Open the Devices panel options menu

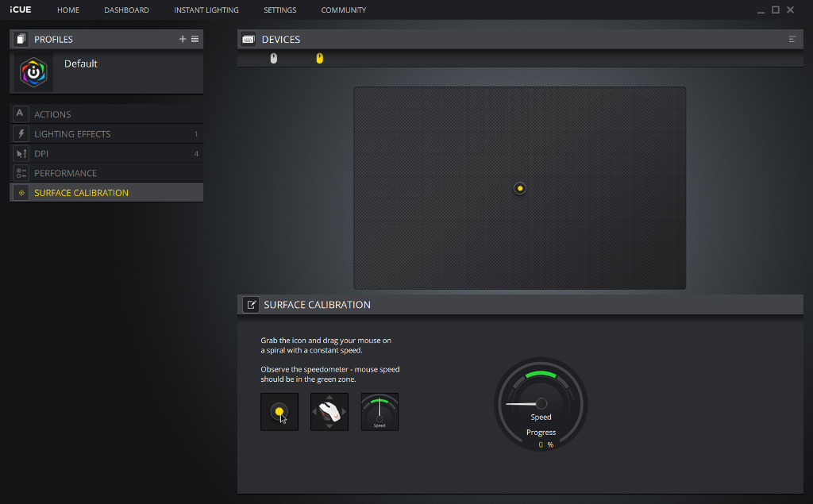coord(792,39)
